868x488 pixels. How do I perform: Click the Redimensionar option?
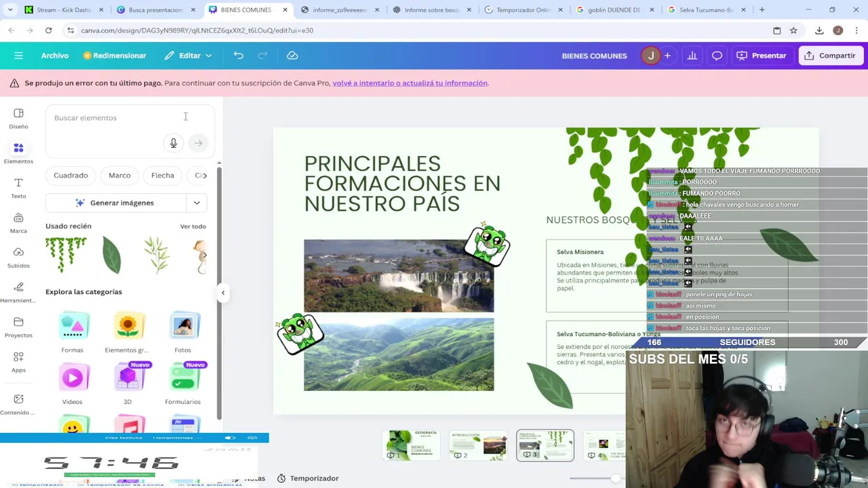(x=115, y=56)
